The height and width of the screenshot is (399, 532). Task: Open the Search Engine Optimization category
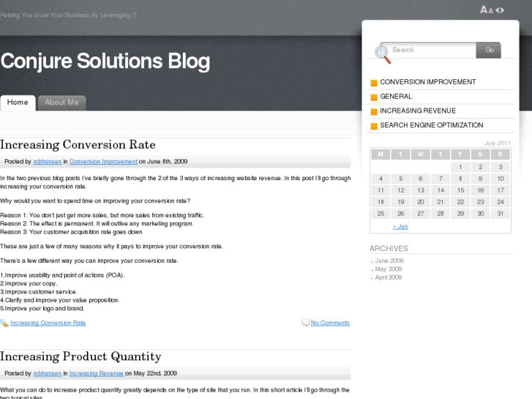[431, 125]
